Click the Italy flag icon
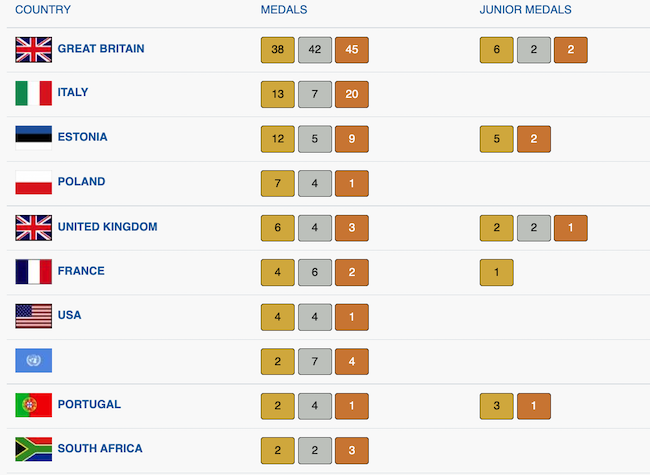The image size is (650, 475). pos(33,93)
